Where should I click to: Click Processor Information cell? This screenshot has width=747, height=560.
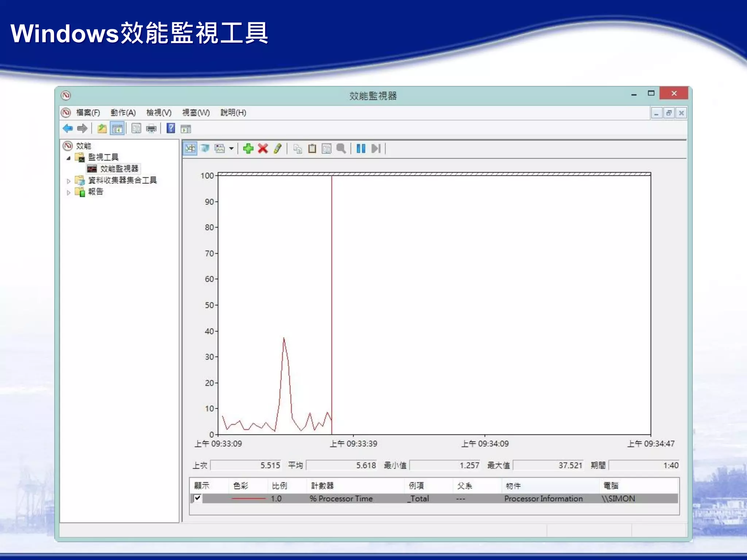pyautogui.click(x=543, y=498)
